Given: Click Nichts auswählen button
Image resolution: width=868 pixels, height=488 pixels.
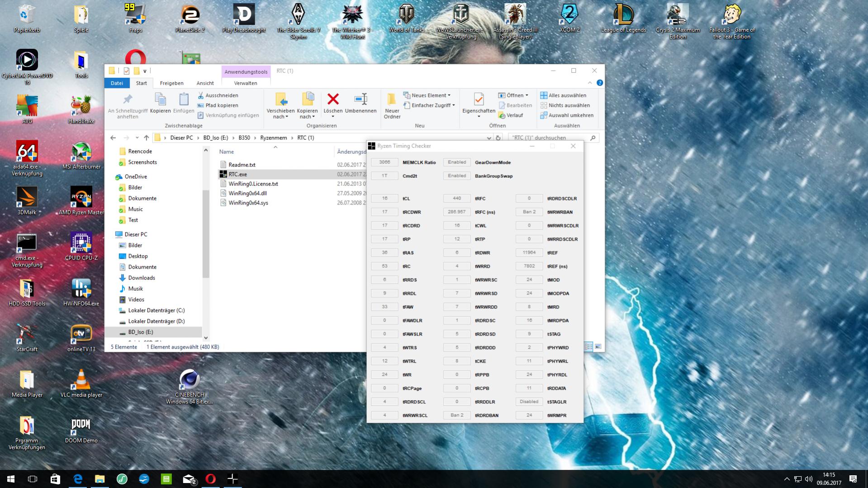Looking at the screenshot, I should 564,105.
